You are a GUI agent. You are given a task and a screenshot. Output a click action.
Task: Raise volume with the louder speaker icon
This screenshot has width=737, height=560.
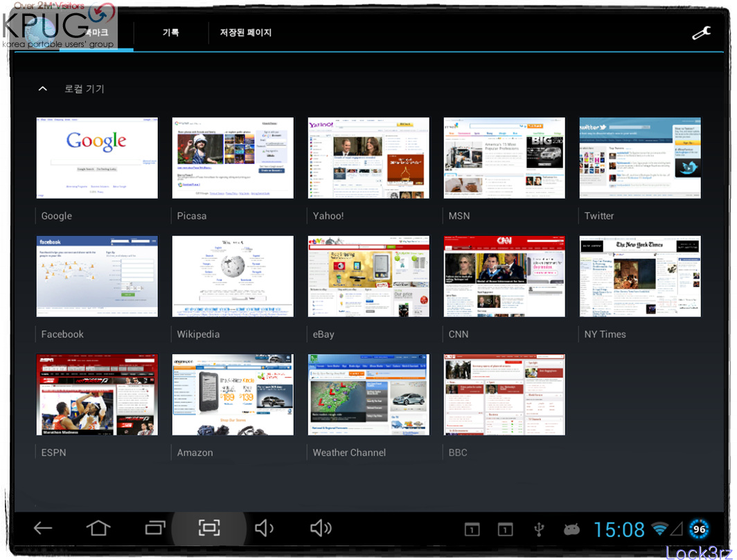click(321, 528)
